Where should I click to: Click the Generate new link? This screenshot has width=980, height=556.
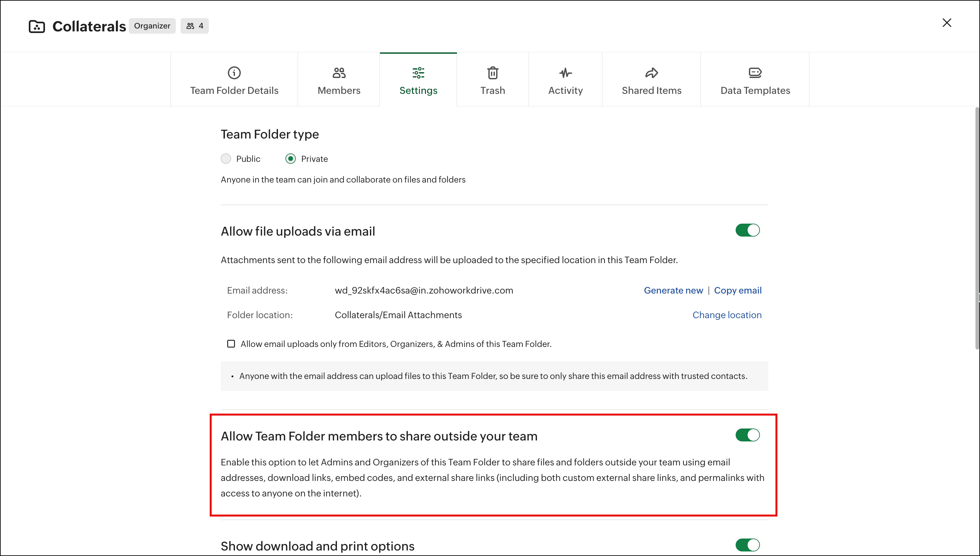pos(673,290)
